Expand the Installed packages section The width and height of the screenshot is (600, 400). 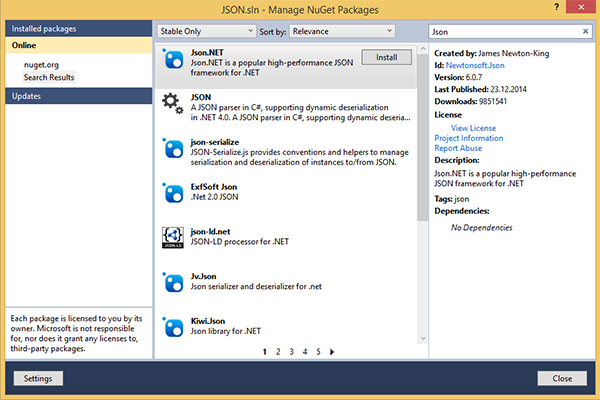coord(76,30)
